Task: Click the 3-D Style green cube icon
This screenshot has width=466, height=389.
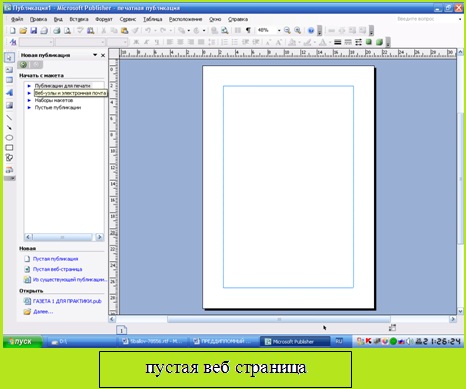Action: click(x=379, y=42)
